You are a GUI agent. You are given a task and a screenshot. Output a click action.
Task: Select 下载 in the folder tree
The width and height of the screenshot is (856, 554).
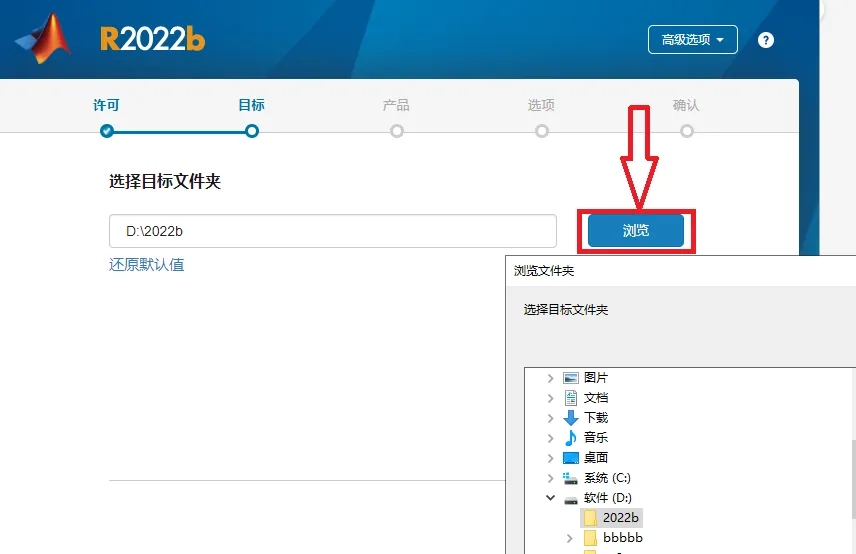[596, 418]
